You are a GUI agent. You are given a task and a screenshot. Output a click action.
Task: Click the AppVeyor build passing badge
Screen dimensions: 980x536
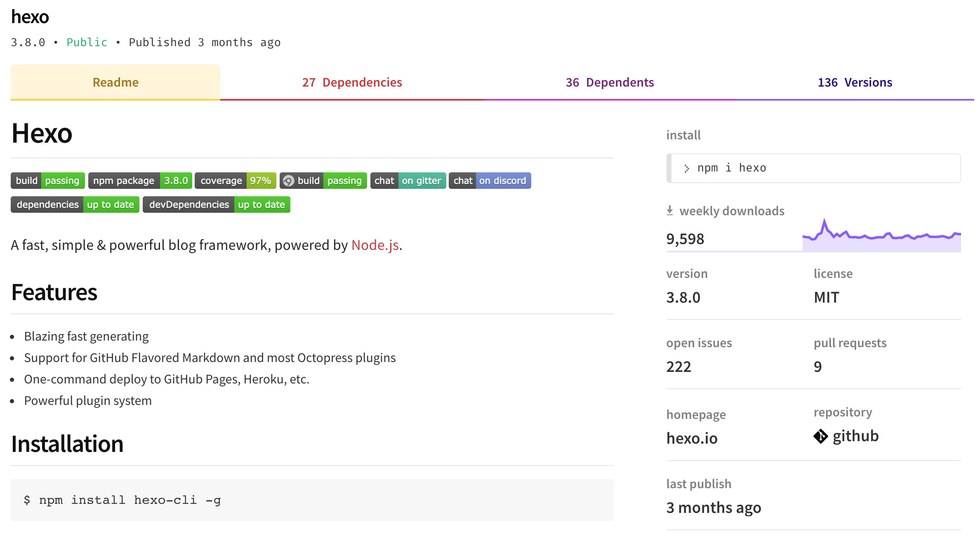(x=323, y=181)
